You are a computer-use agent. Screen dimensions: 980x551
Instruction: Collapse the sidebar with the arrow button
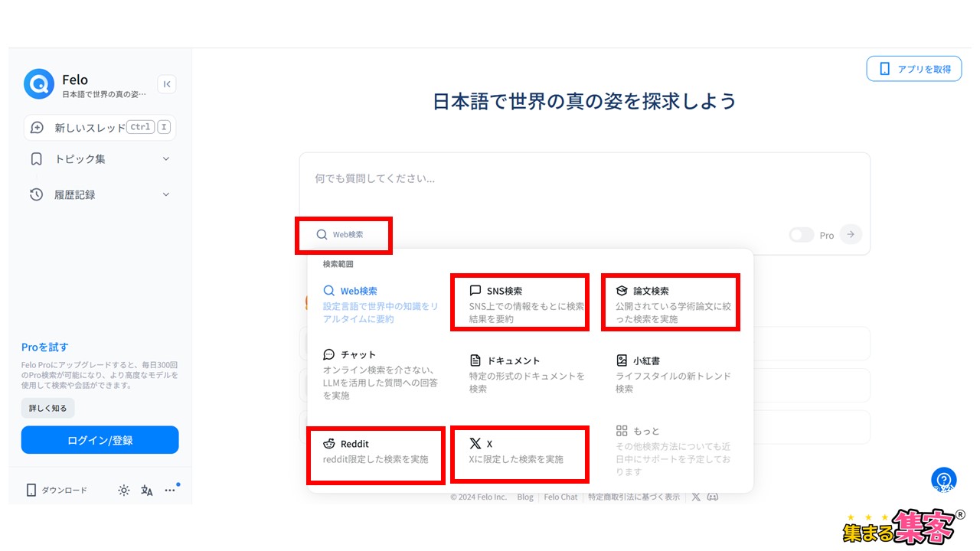pos(167,84)
